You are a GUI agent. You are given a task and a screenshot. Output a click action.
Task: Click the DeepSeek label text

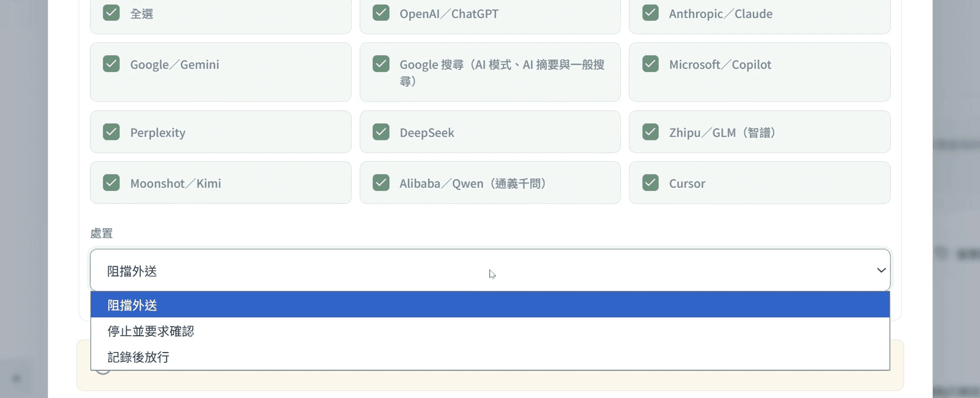pos(427,133)
